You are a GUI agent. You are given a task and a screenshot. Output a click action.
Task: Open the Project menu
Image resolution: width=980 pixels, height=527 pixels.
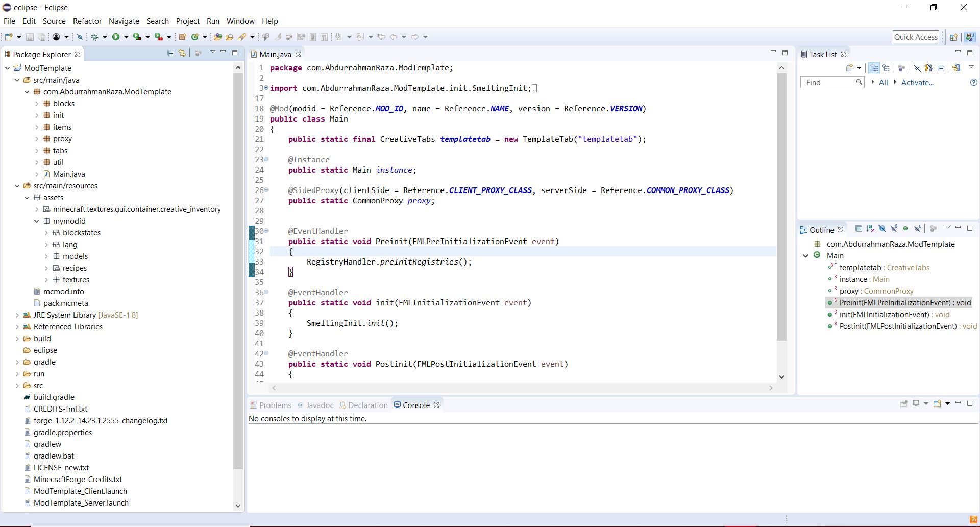[x=188, y=21]
